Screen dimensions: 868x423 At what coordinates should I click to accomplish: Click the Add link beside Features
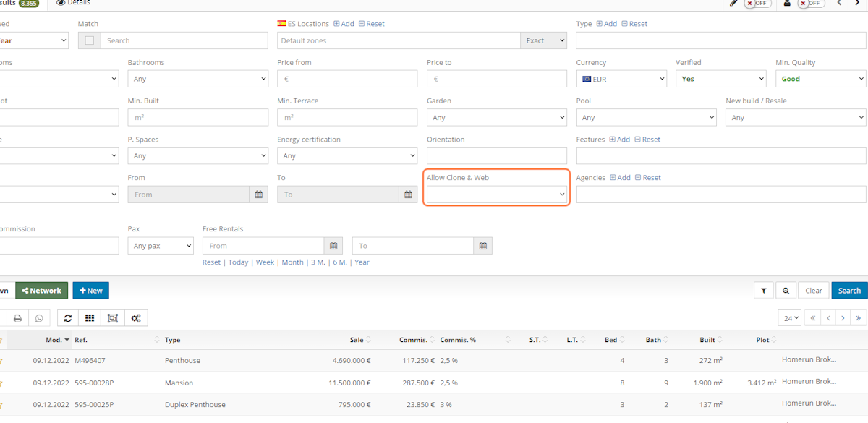[x=618, y=140]
